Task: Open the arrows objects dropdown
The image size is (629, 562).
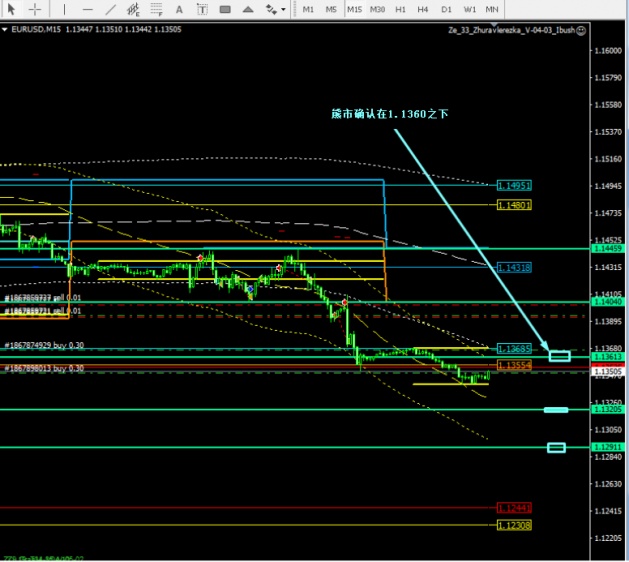Action: coord(274,9)
